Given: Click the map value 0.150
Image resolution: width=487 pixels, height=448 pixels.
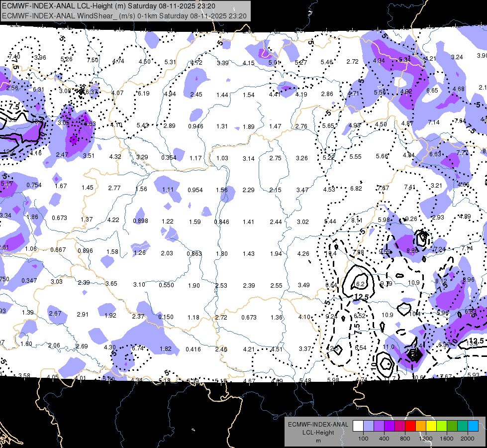Looking at the screenshot, I should 166,317.
